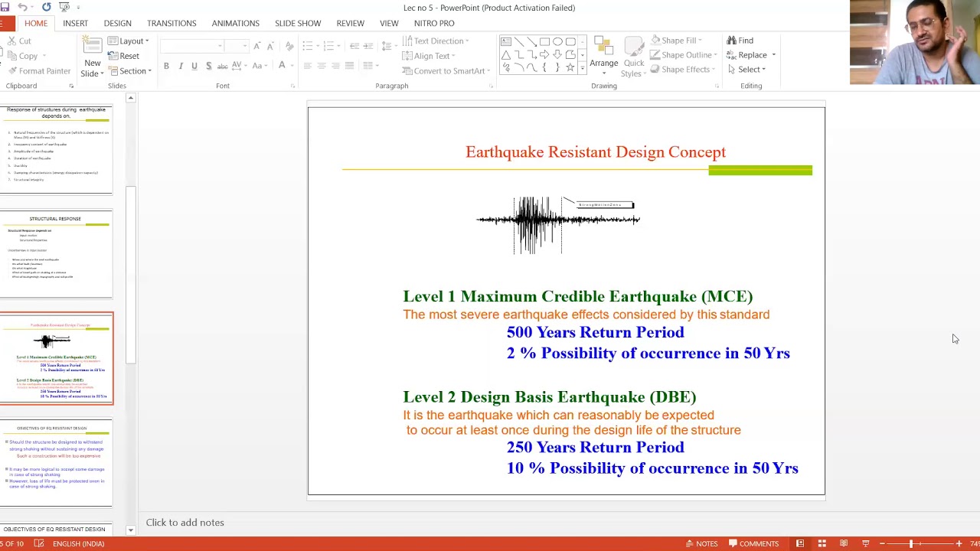Click the Format Painter brush
The image size is (980, 551).
[38, 71]
